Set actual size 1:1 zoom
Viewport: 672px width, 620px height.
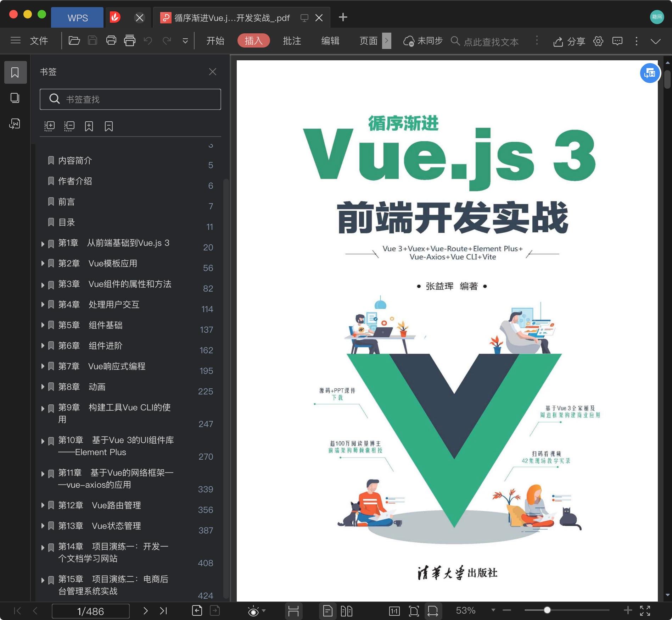tap(394, 611)
